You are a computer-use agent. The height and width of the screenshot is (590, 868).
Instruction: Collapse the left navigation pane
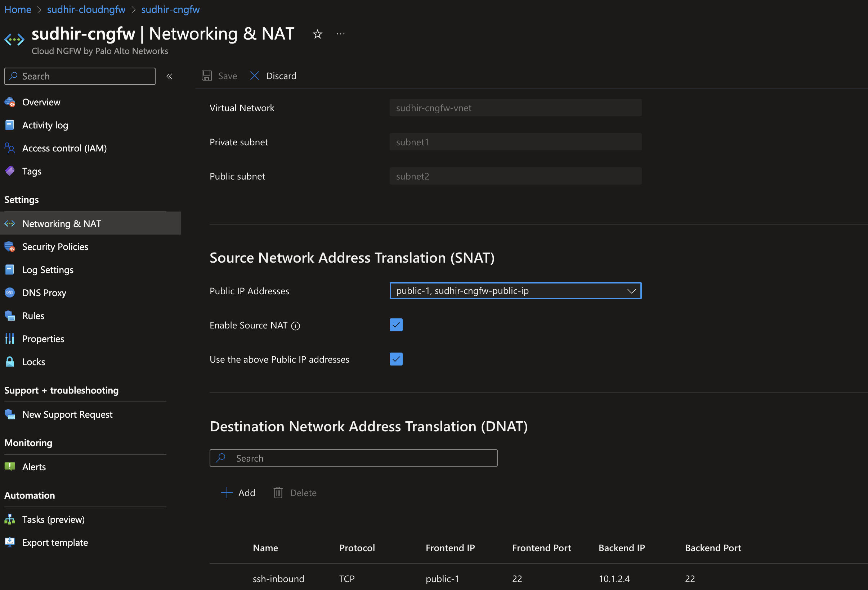pos(169,76)
